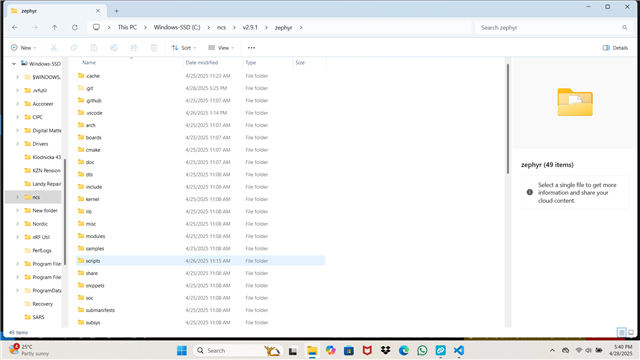Open weather widget showing 25°C

[x=29, y=350]
